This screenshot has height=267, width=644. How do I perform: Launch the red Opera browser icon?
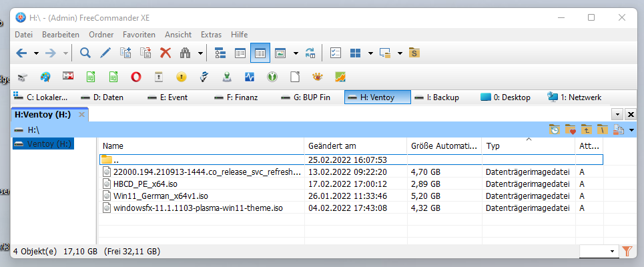click(x=136, y=76)
